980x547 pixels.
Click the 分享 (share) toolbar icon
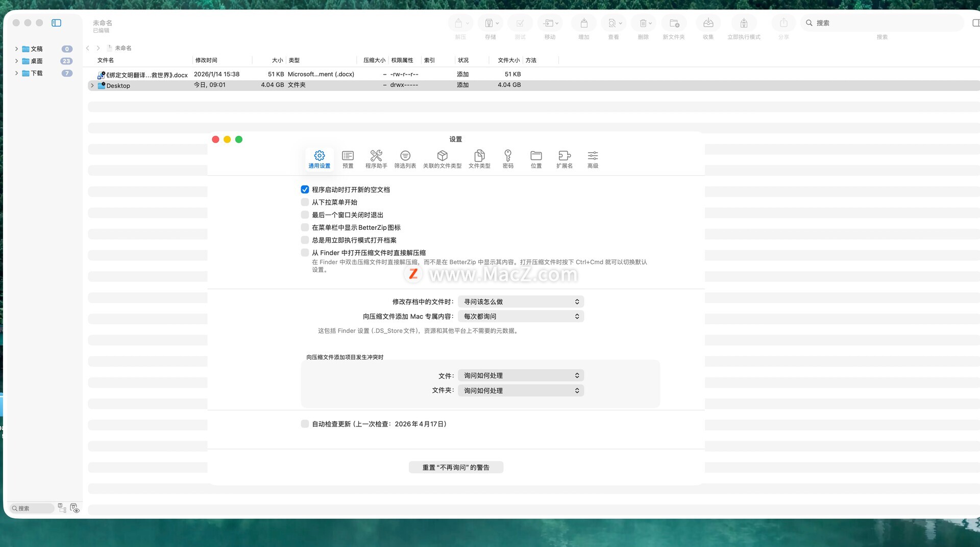783,23
